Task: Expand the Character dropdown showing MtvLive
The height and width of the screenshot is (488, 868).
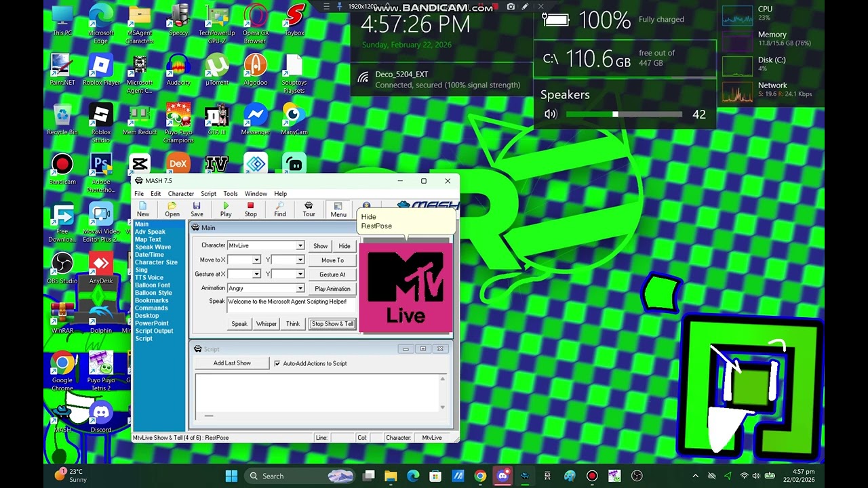Action: pyautogui.click(x=300, y=246)
